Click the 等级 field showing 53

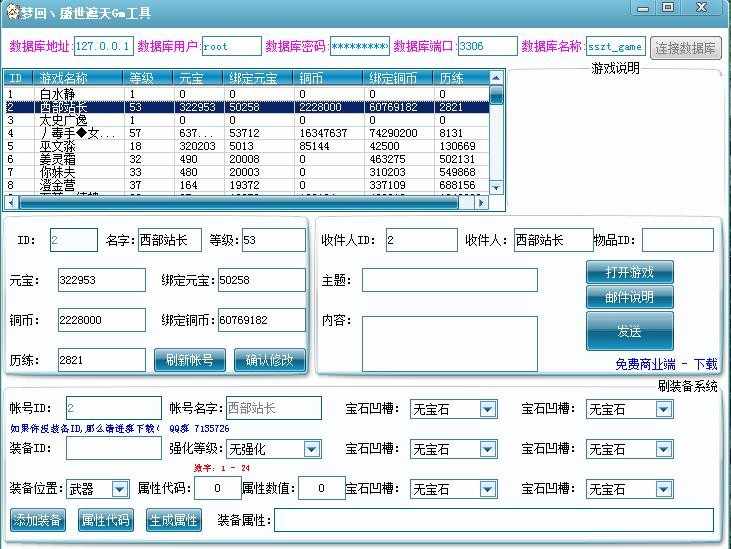point(274,240)
